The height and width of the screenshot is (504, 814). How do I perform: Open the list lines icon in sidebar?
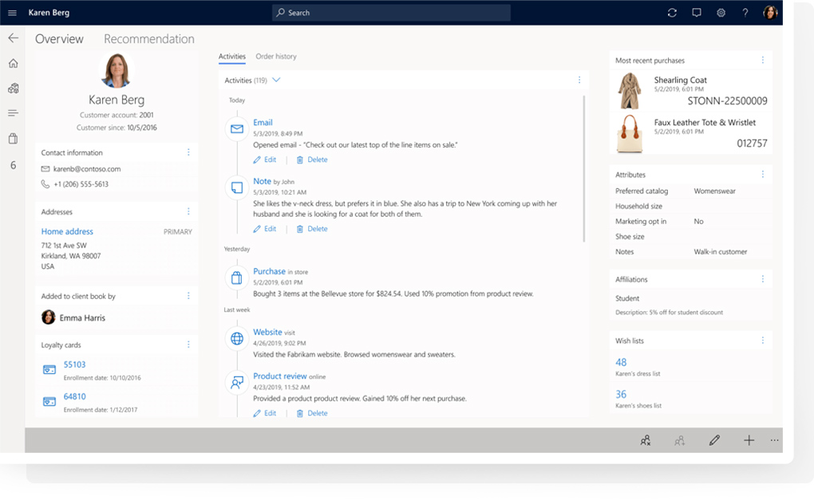(x=14, y=113)
